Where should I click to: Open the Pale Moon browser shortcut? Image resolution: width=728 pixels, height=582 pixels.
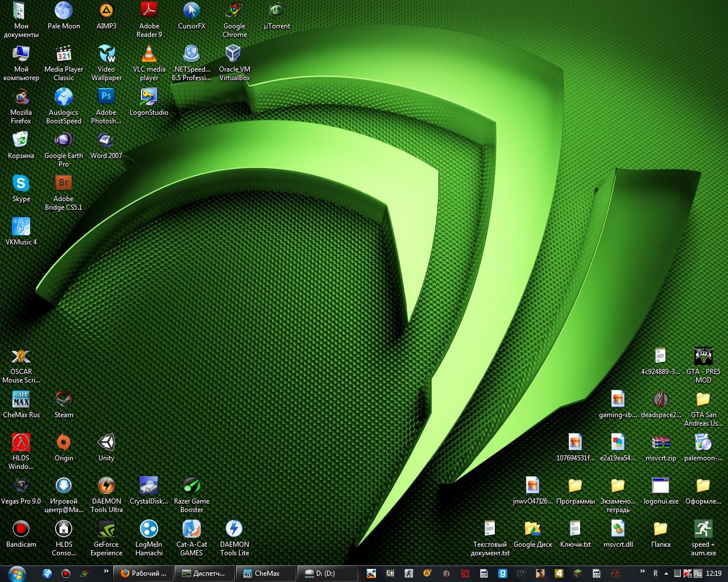64,16
